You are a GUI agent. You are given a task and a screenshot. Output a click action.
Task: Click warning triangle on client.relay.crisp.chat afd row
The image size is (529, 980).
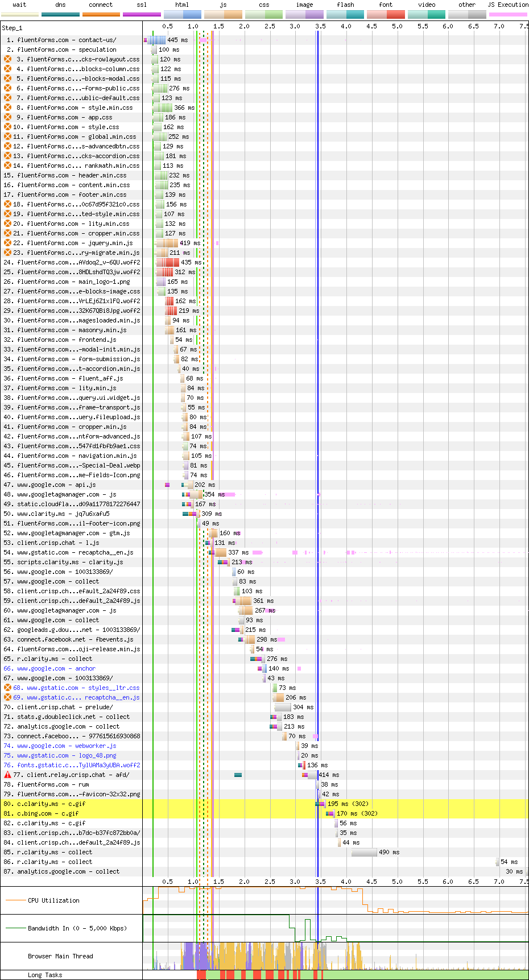(7, 775)
